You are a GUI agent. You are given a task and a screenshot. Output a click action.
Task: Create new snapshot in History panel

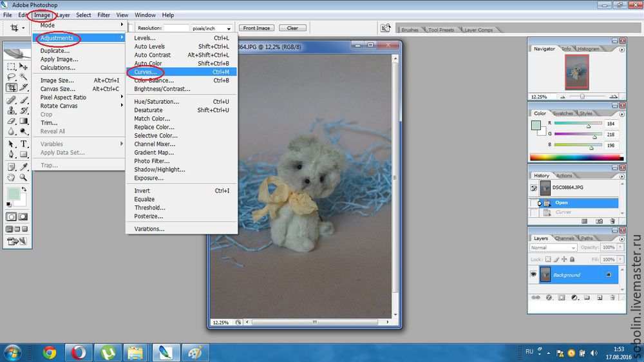click(599, 221)
